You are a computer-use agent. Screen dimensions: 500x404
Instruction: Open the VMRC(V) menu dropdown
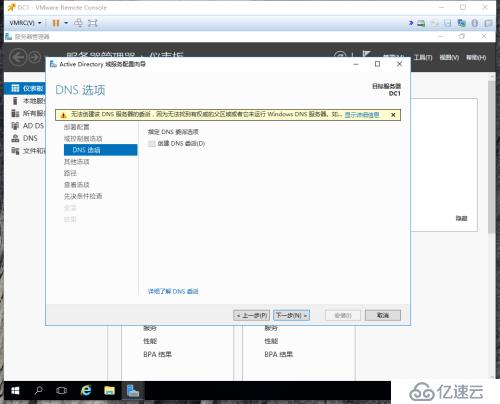click(25, 23)
